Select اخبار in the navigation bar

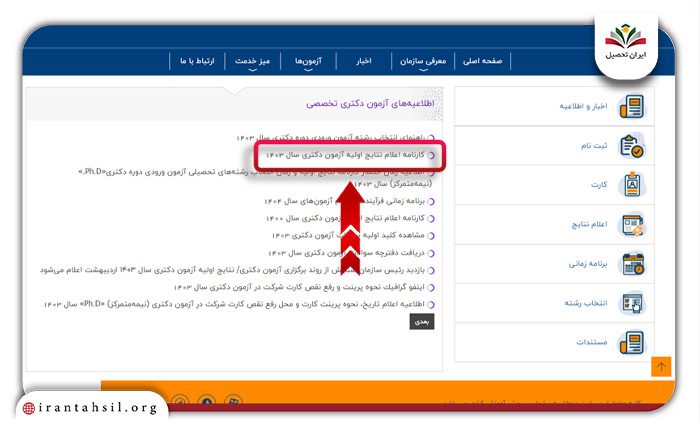(x=364, y=61)
